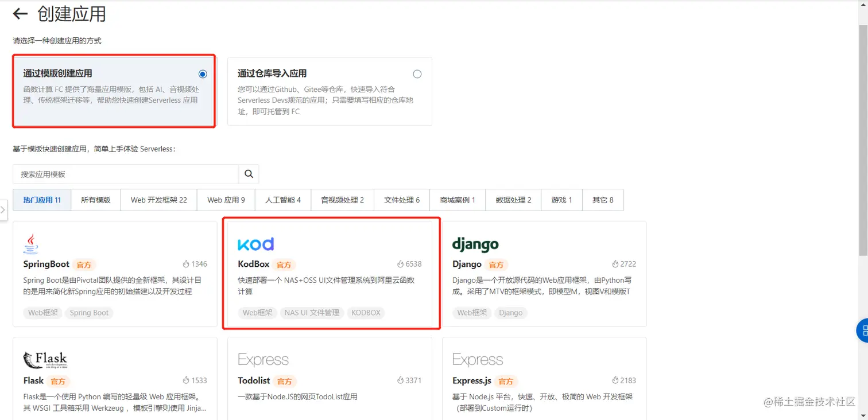
Task: Click the 官方 badge next to Django
Action: 496,265
